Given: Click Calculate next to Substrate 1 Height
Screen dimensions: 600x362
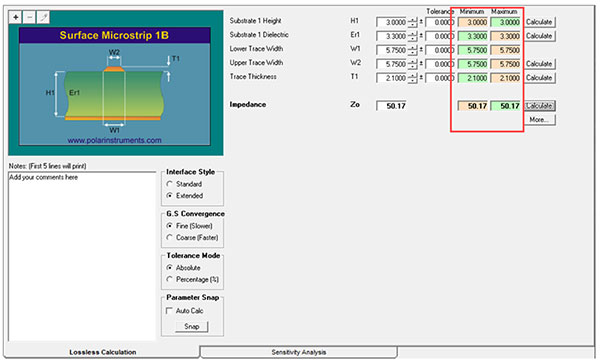Looking at the screenshot, I should click(539, 22).
